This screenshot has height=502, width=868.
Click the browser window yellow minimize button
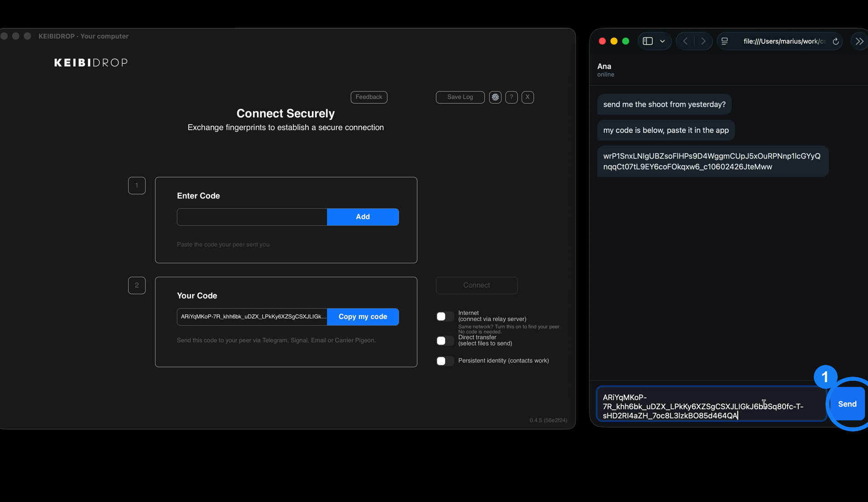[614, 41]
